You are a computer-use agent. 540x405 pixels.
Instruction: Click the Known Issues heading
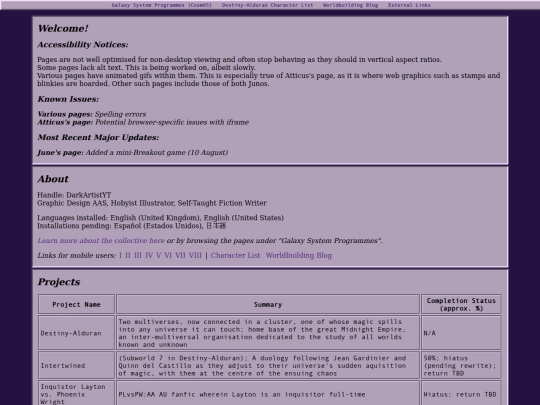[x=68, y=99]
